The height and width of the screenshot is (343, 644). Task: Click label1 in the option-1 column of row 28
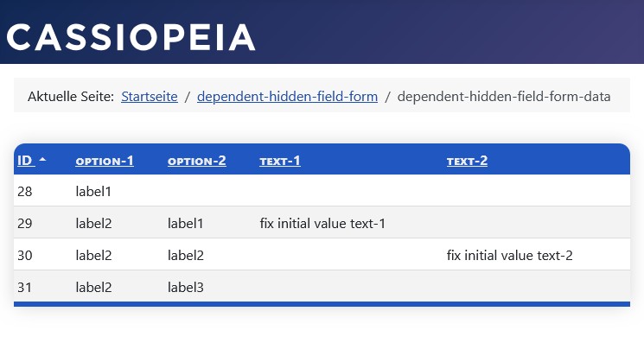(93, 192)
